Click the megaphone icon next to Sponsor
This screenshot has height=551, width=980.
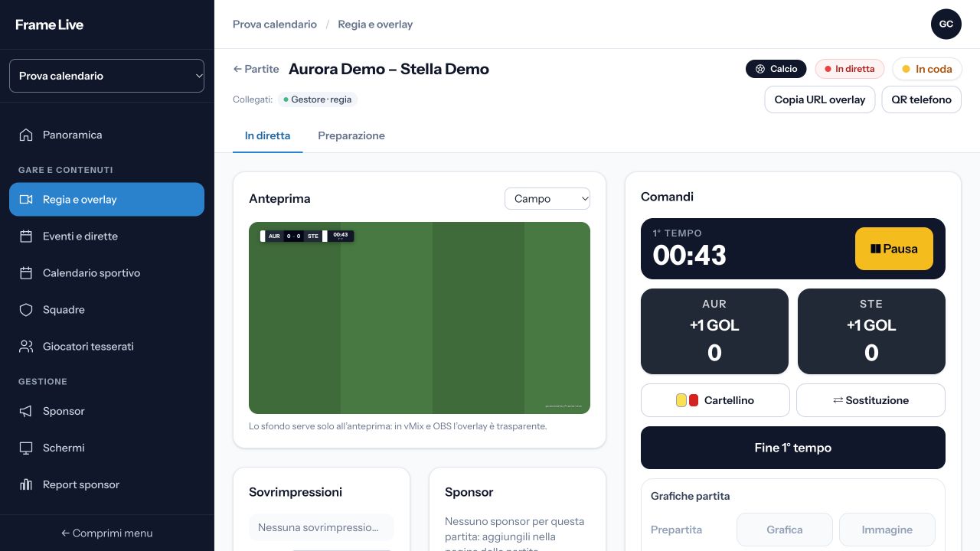[26, 411]
